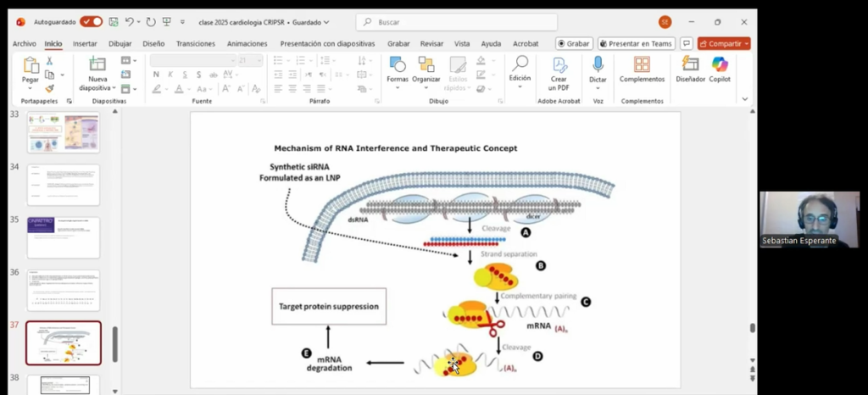Image resolution: width=868 pixels, height=395 pixels.
Task: Click the Format Painter brush icon
Action: (50, 88)
